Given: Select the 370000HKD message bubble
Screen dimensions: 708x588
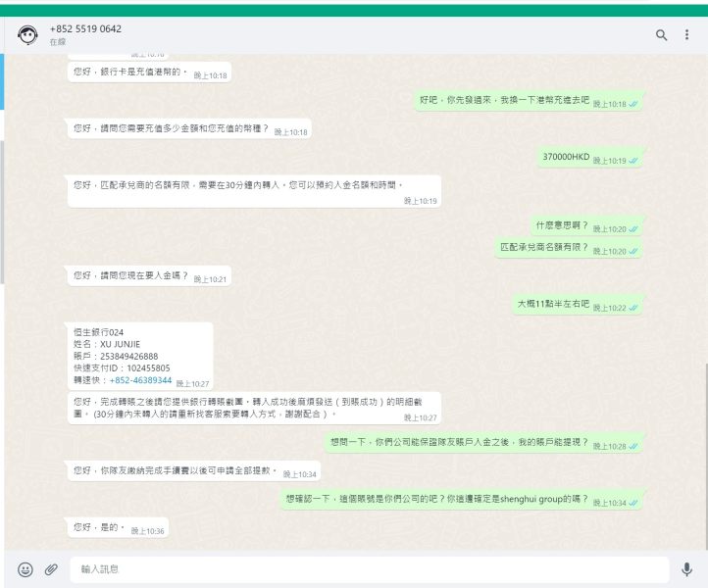Looking at the screenshot, I should coord(589,158).
